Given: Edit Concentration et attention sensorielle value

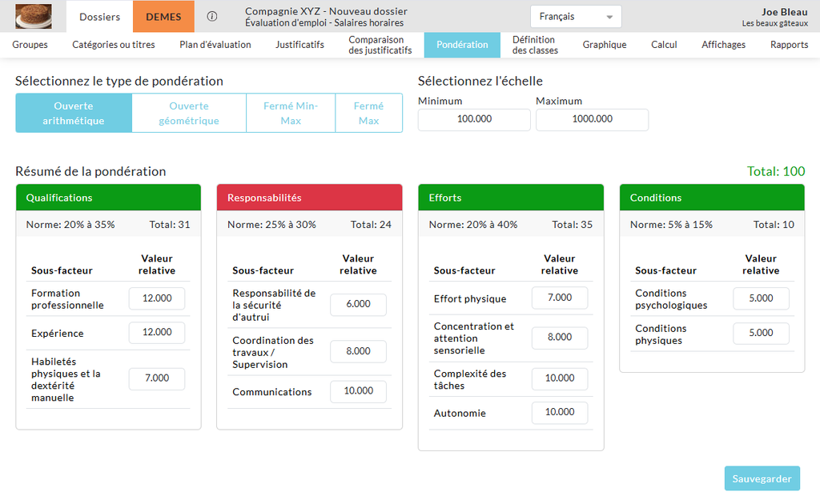Looking at the screenshot, I should [x=560, y=338].
